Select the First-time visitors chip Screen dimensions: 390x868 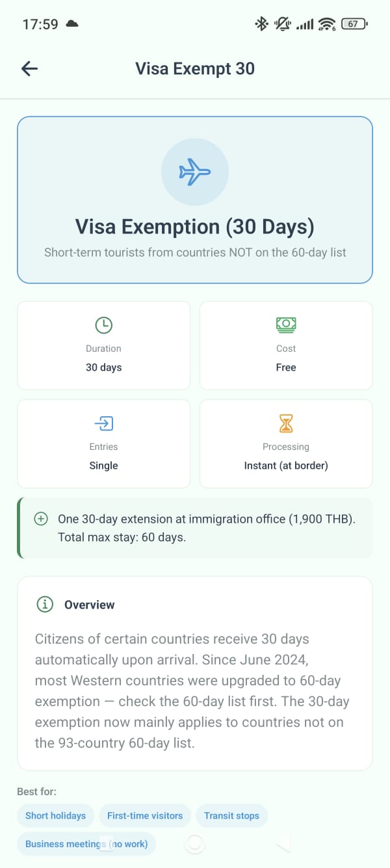click(x=145, y=815)
